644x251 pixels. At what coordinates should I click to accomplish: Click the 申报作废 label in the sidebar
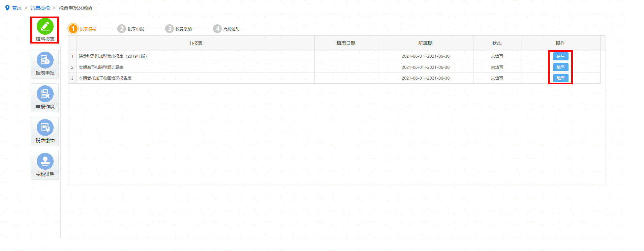45,107
